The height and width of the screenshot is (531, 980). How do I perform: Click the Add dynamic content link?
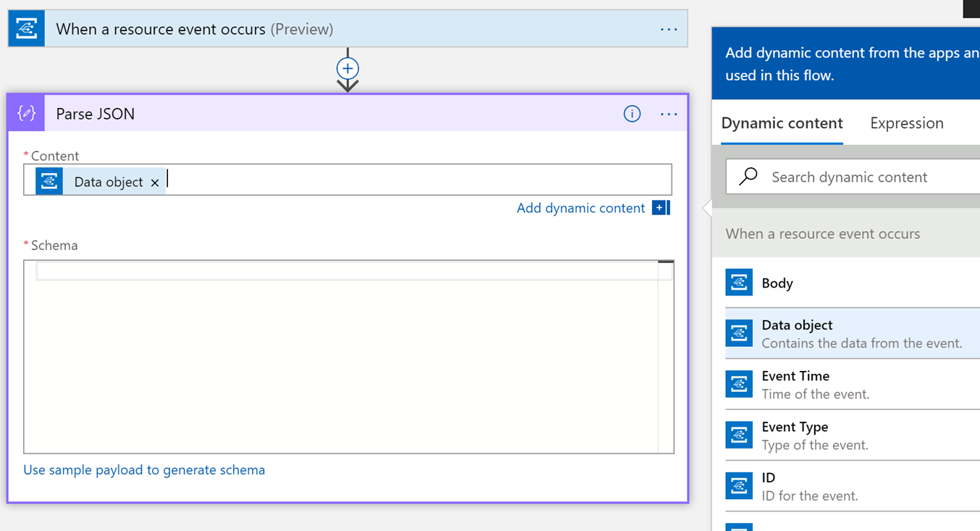(581, 208)
